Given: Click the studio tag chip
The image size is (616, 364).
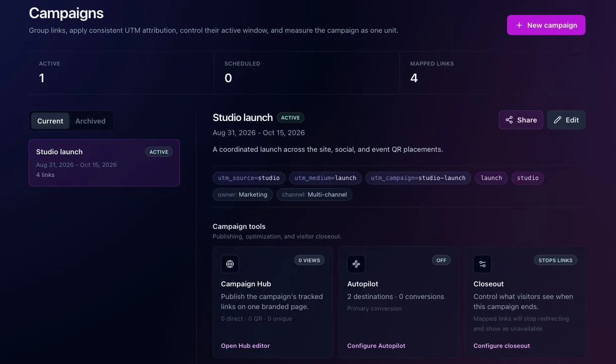Looking at the screenshot, I should pos(528,178).
